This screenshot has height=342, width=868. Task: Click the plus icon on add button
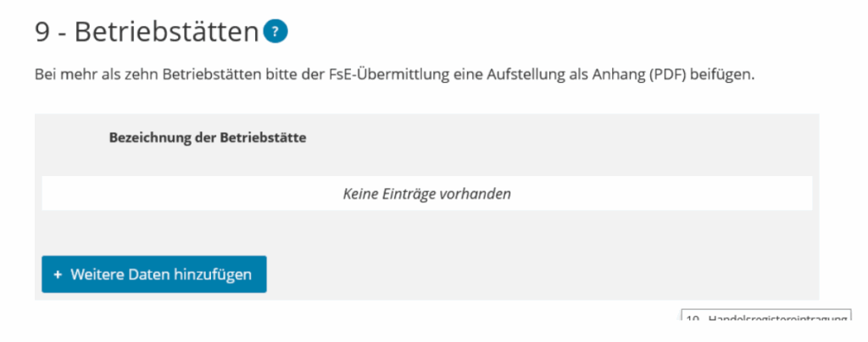(x=58, y=274)
